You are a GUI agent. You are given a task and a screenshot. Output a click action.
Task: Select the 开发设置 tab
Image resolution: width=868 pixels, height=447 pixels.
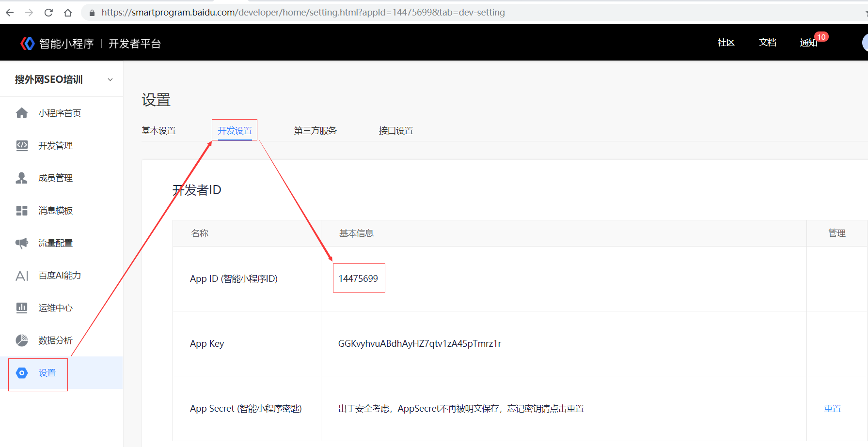(235, 131)
